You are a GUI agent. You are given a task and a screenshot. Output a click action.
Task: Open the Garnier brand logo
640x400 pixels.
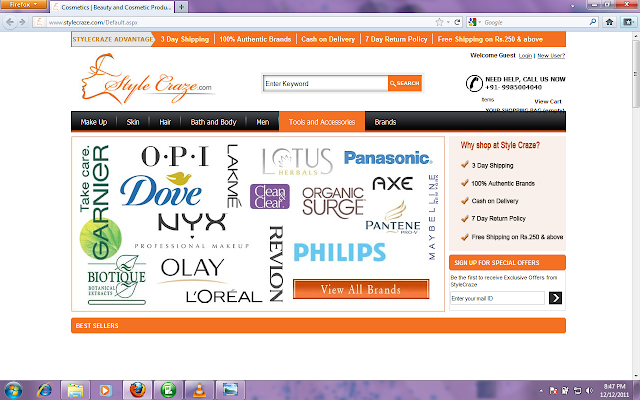coord(99,202)
